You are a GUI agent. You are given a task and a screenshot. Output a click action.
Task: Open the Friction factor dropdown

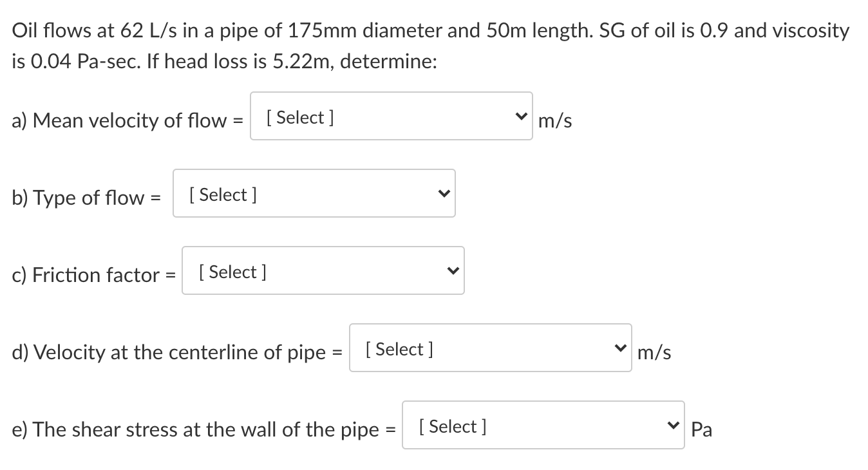(x=323, y=271)
